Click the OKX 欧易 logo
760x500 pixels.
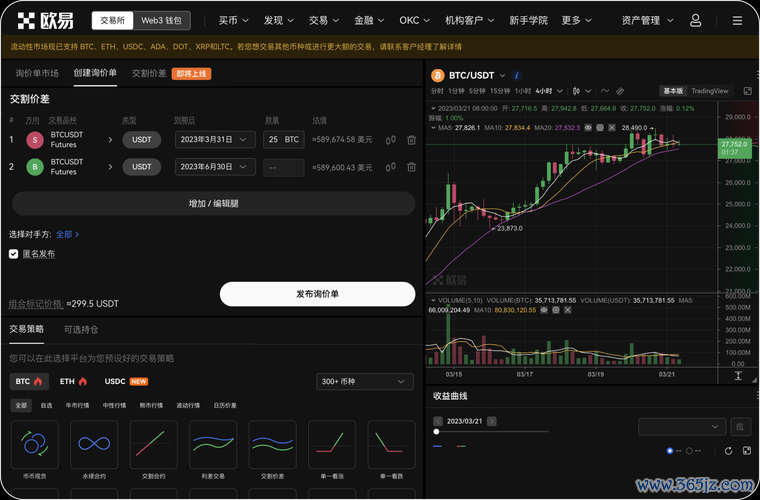click(x=46, y=20)
